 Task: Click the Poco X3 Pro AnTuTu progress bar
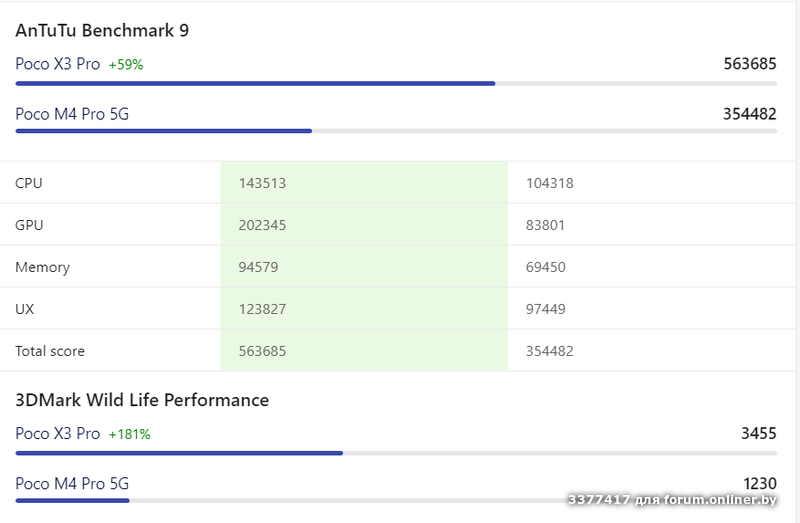click(255, 83)
